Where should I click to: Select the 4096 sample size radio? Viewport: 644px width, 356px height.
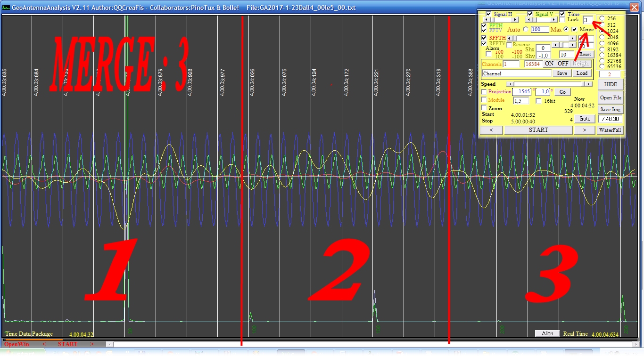(x=602, y=43)
